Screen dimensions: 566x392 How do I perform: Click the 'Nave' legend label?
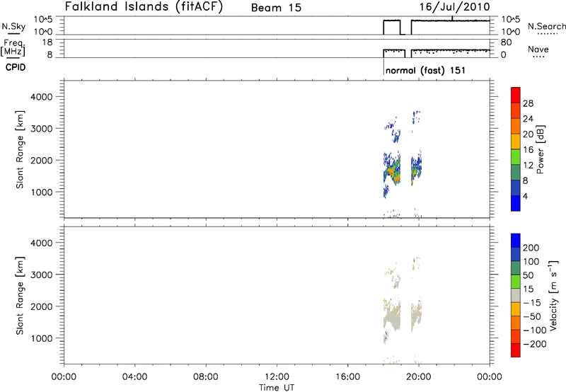click(x=538, y=49)
